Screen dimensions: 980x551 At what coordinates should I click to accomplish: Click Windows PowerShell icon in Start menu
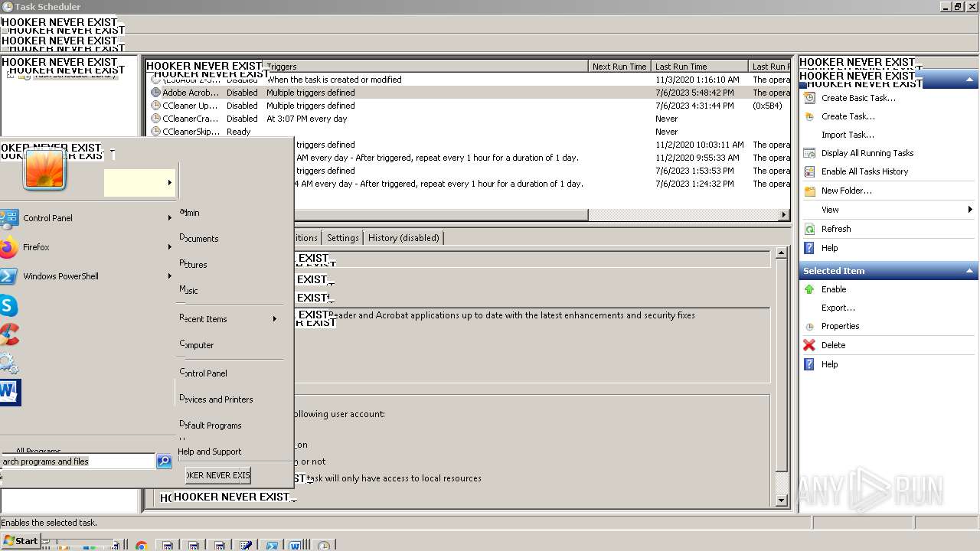pyautogui.click(x=8, y=276)
